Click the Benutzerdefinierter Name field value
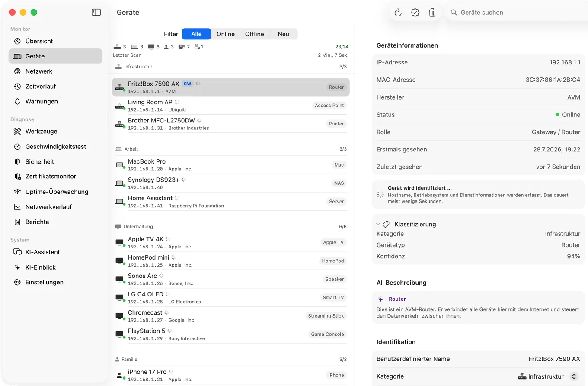This screenshot has height=386, width=588. click(x=554, y=359)
